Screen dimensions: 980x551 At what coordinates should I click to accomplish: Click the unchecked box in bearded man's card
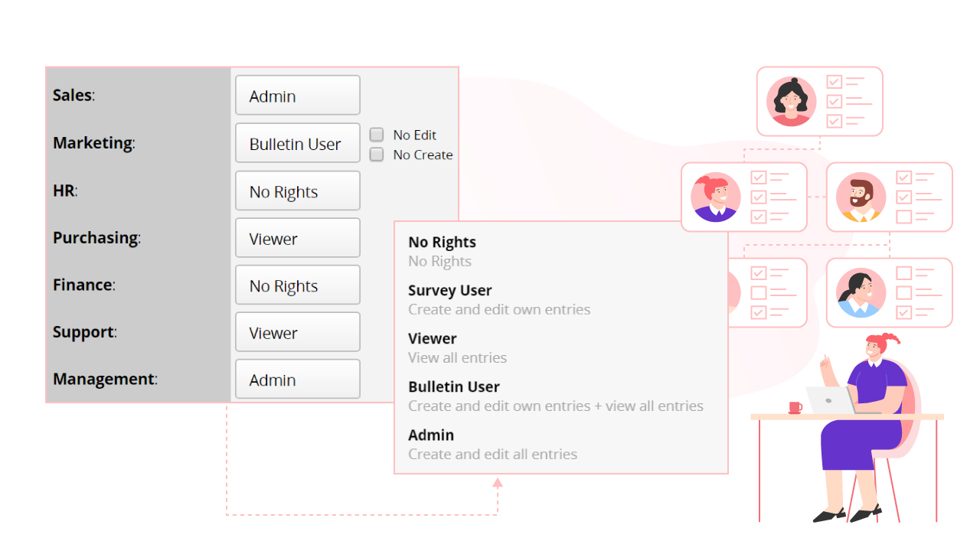(x=904, y=217)
